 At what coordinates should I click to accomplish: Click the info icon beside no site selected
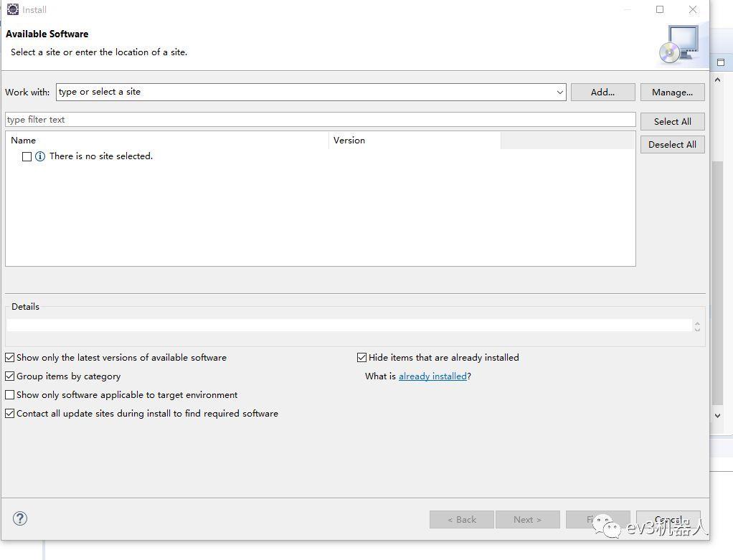[x=40, y=156]
